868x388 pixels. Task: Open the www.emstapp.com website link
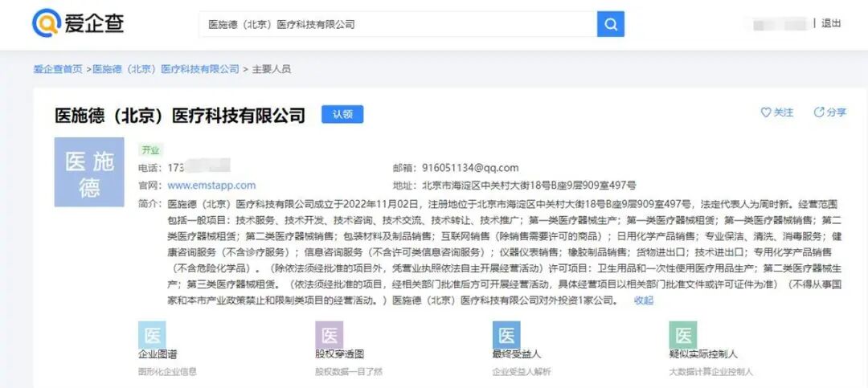(211, 186)
